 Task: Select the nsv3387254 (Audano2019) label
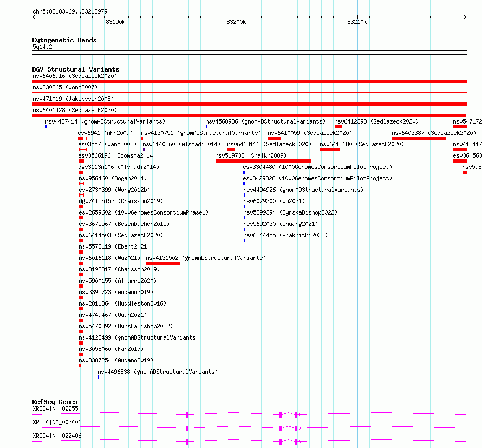pyautogui.click(x=116, y=360)
